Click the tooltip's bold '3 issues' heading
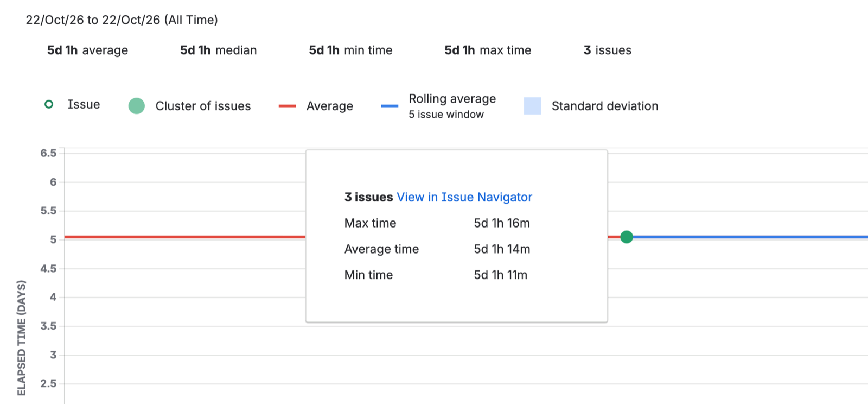 [369, 197]
